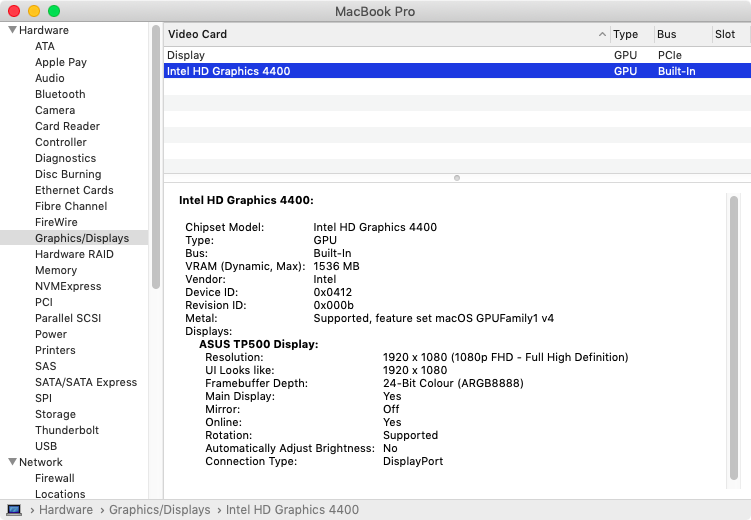751x520 pixels.
Task: Select Camera in the sidebar
Action: 55,110
